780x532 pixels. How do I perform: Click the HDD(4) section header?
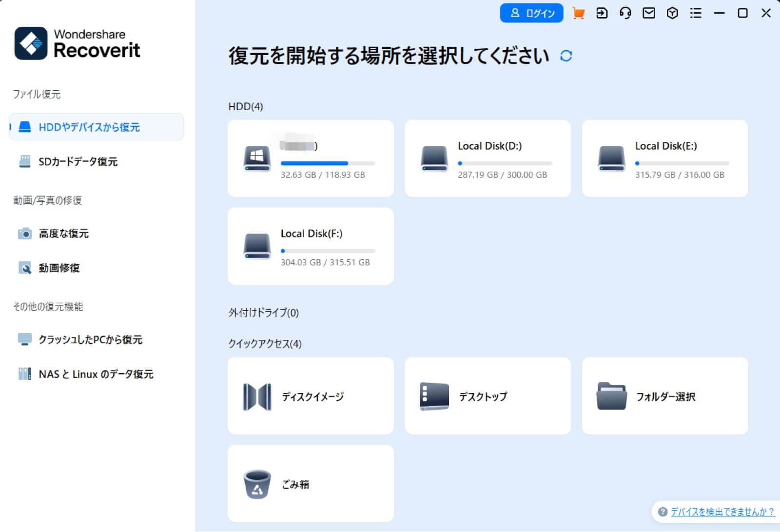(246, 106)
